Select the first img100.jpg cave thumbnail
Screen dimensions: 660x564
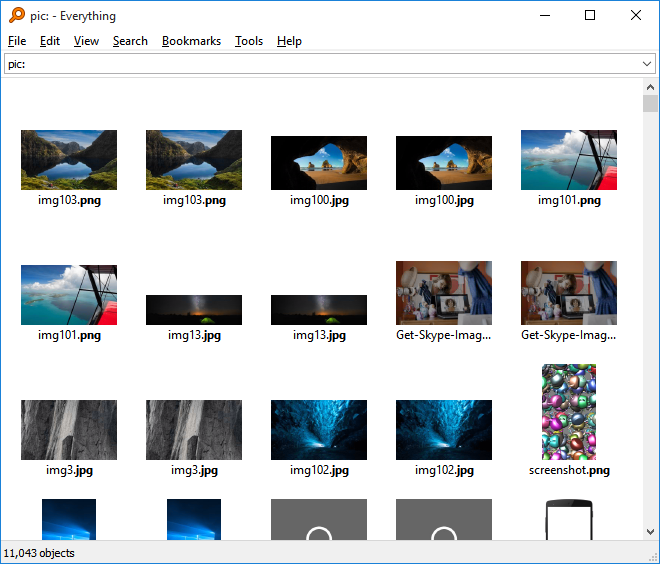(319, 162)
